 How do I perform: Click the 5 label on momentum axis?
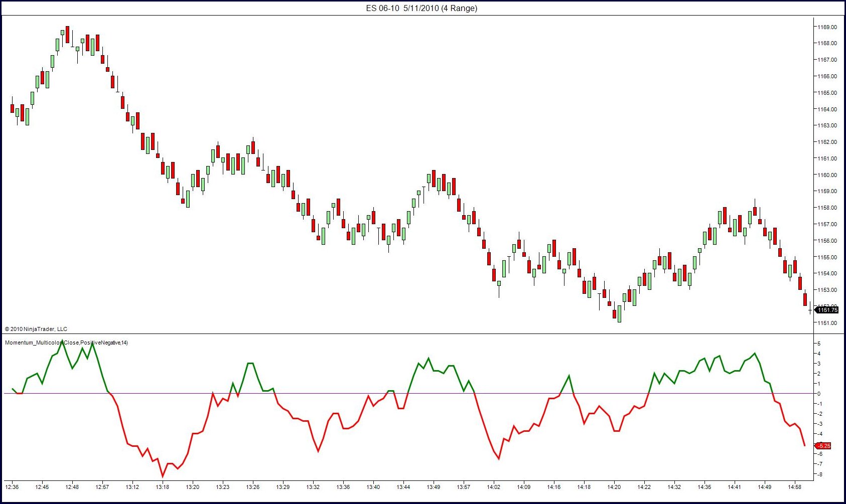pos(819,344)
